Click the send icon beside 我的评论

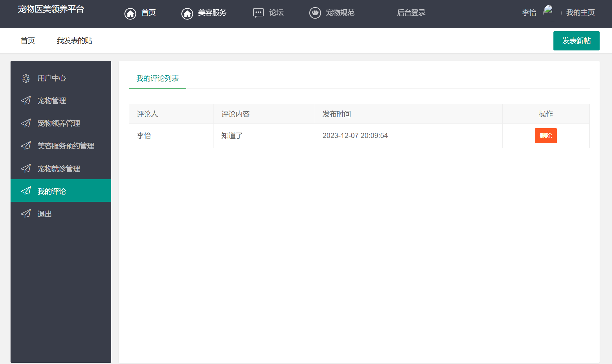pos(26,191)
